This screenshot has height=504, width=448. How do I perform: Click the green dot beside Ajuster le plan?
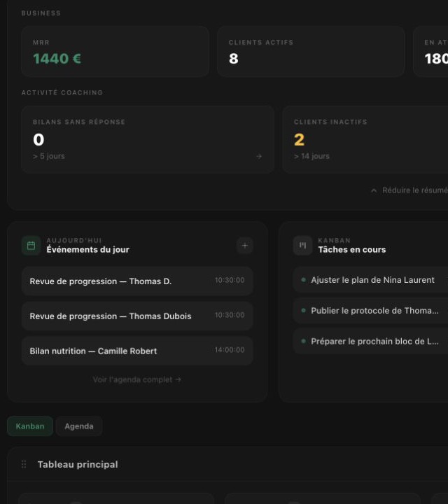click(x=303, y=279)
